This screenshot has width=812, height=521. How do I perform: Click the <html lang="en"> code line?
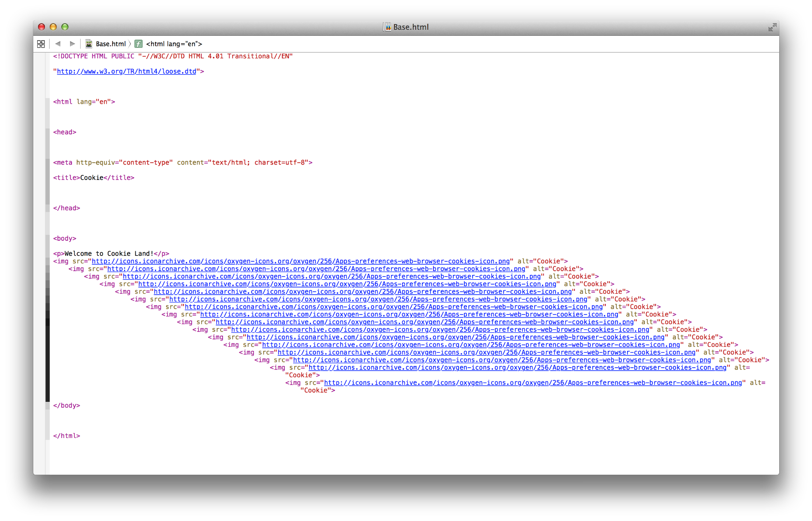(x=84, y=102)
